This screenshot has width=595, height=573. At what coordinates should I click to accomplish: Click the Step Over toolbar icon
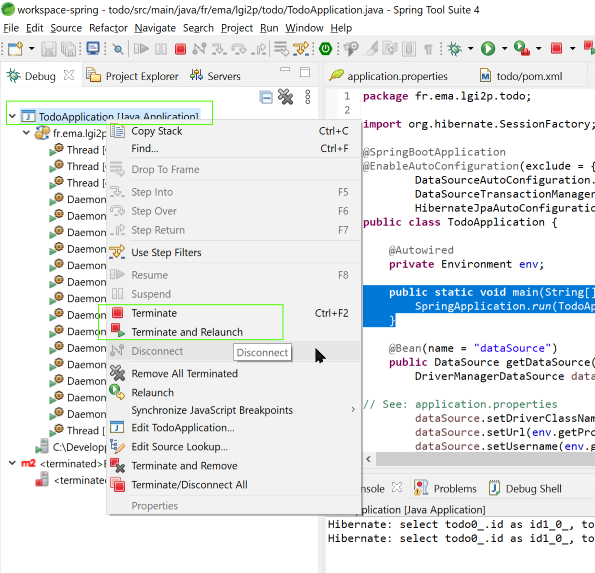[239, 49]
